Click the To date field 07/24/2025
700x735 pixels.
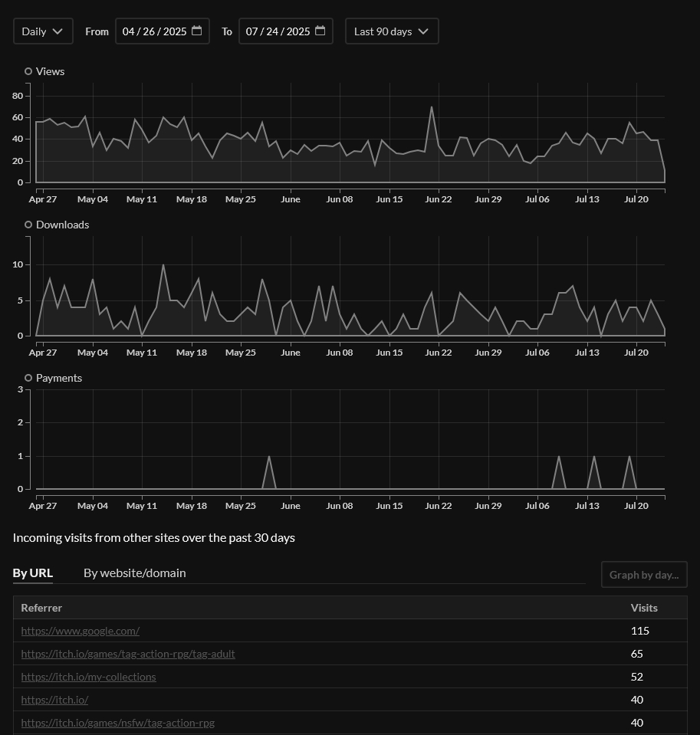285,31
